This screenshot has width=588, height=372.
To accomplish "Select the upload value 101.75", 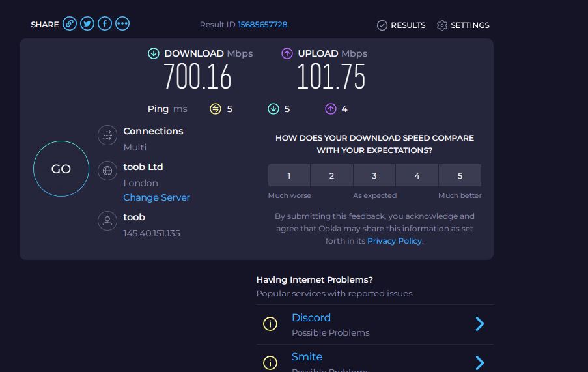I will click(331, 76).
